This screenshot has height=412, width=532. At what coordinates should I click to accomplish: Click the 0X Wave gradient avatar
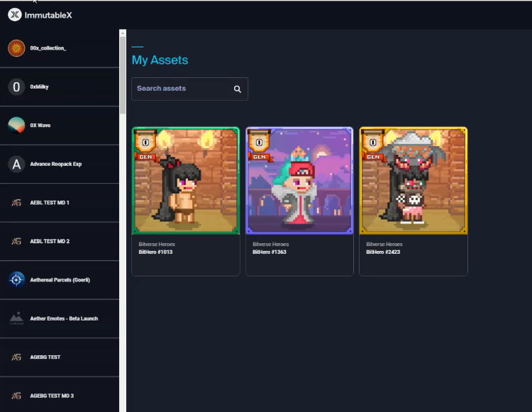[x=16, y=126]
